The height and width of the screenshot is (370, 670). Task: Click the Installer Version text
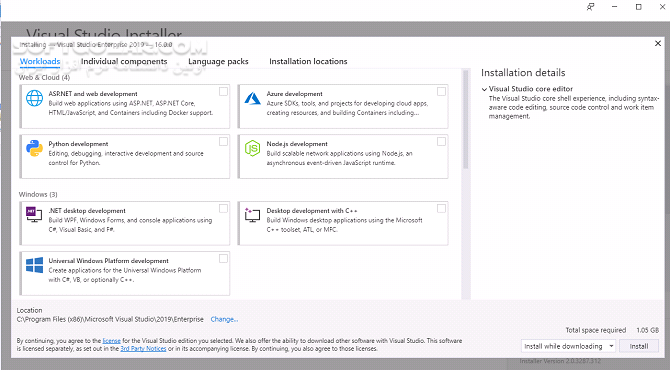click(560, 361)
